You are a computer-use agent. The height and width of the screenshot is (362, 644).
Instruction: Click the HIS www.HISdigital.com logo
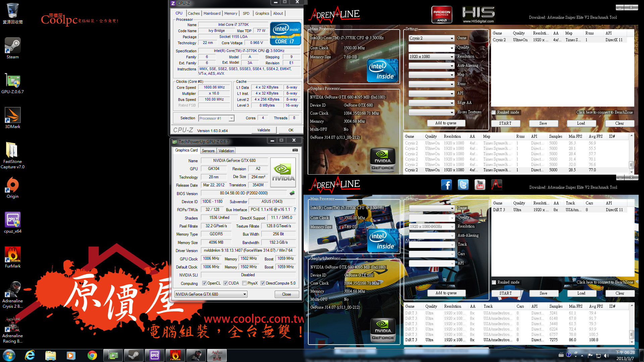pos(478,15)
